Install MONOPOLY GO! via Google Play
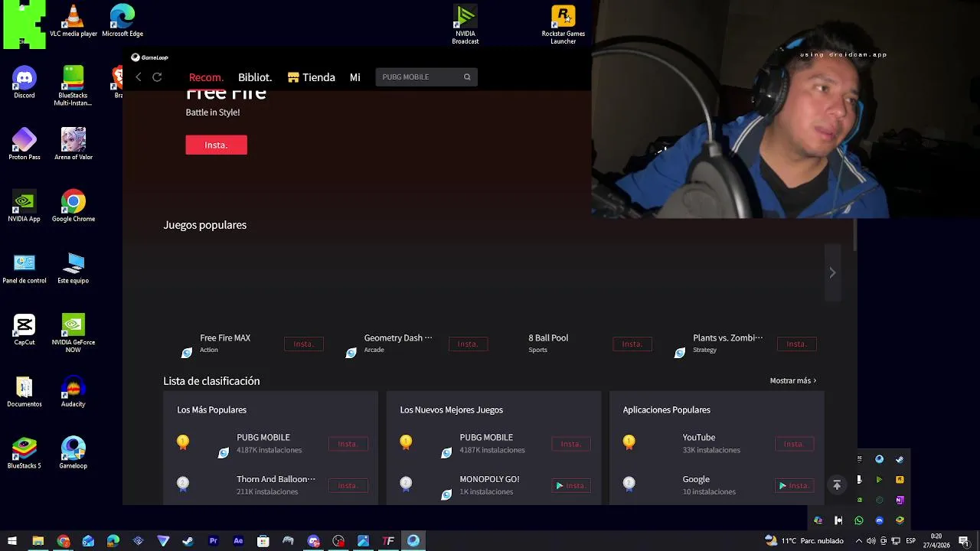The height and width of the screenshot is (551, 980). tap(570, 486)
